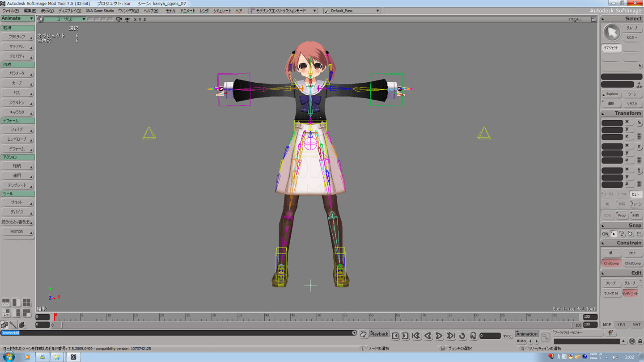Toggle point snapping mode

click(x=614, y=234)
